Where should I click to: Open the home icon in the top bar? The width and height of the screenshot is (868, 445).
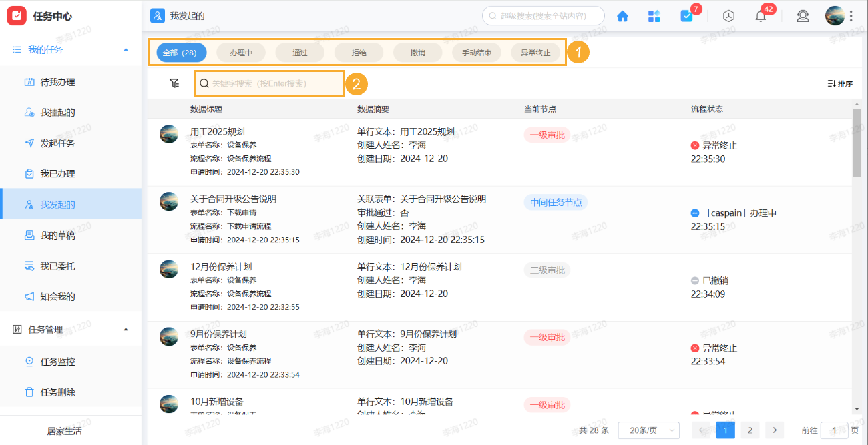(622, 15)
